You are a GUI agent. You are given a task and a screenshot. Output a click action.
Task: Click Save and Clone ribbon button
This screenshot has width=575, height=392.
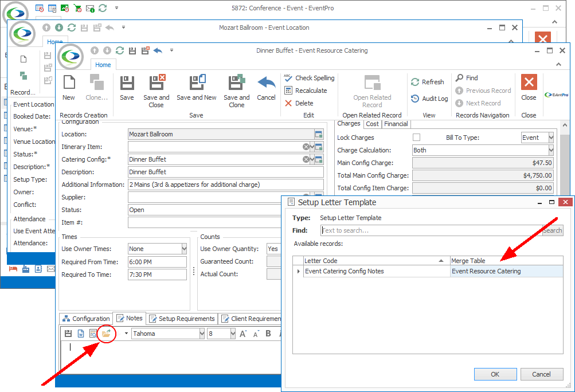coord(237,91)
